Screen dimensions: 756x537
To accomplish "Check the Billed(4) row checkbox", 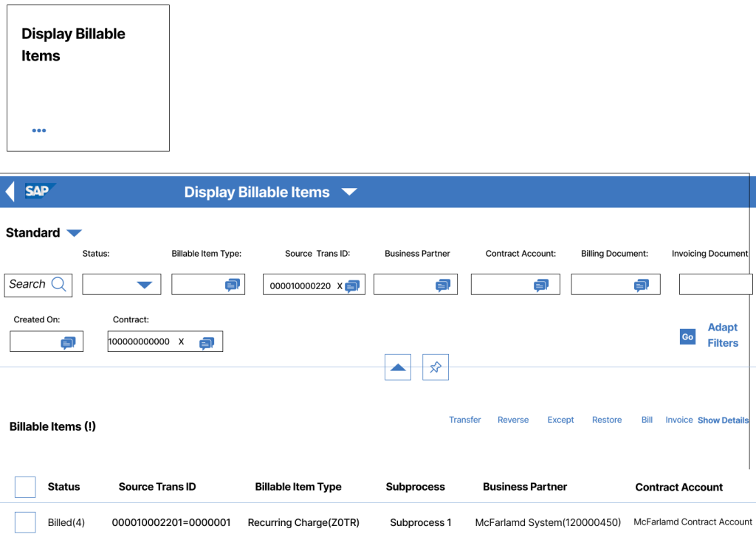I will pos(25,522).
